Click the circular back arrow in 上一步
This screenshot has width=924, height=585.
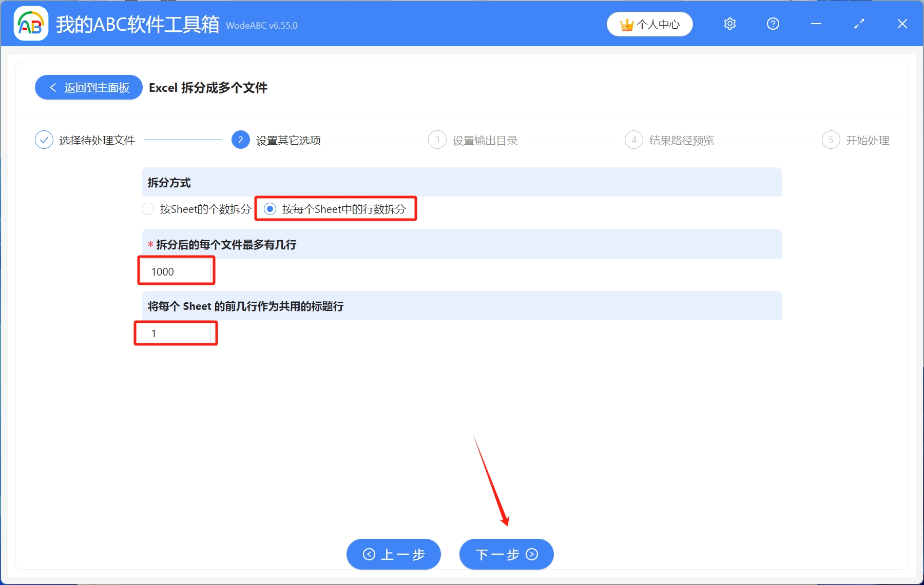coord(369,554)
